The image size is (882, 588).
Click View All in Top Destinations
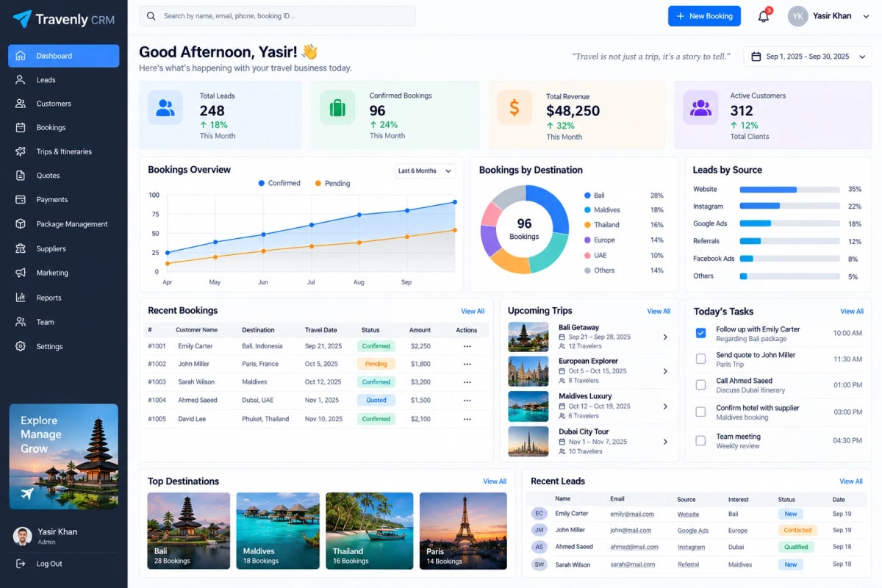(x=495, y=481)
